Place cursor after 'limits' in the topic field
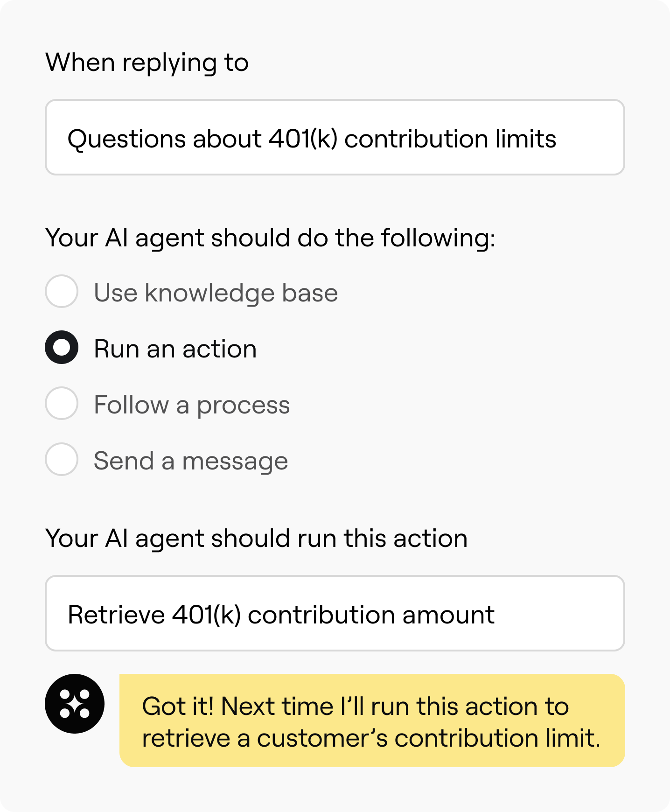This screenshot has height=812, width=670. coord(558,139)
